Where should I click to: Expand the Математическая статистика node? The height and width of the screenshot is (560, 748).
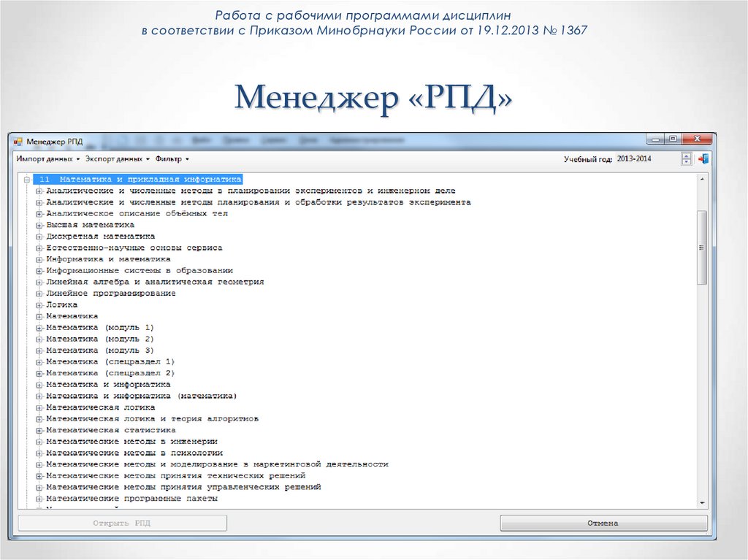[x=38, y=430]
